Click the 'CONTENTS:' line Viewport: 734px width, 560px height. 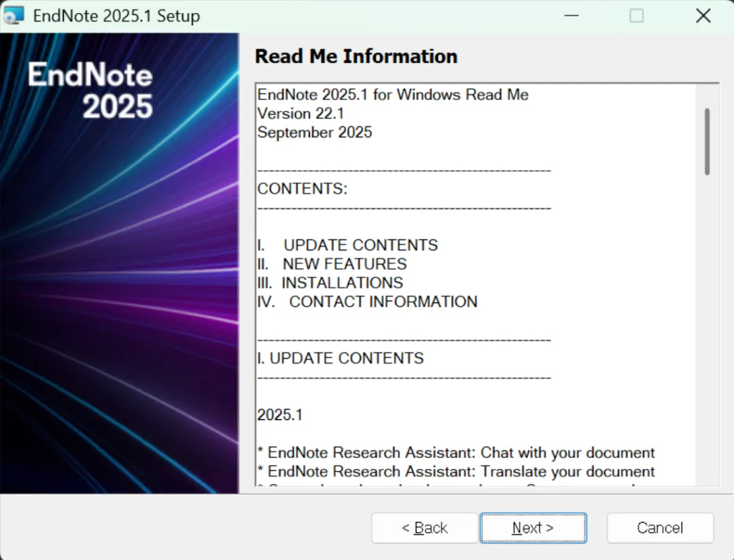[302, 189]
